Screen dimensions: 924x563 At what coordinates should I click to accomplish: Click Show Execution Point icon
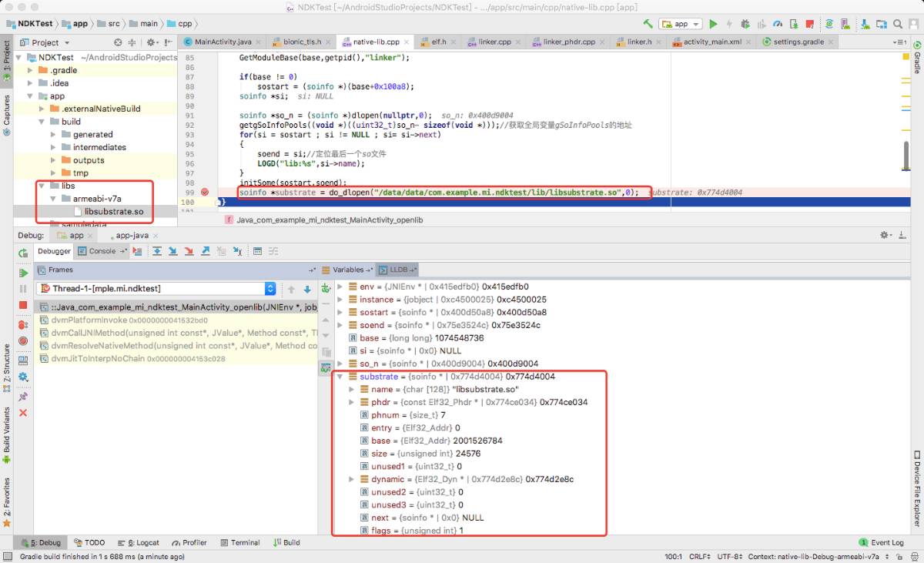(x=137, y=251)
